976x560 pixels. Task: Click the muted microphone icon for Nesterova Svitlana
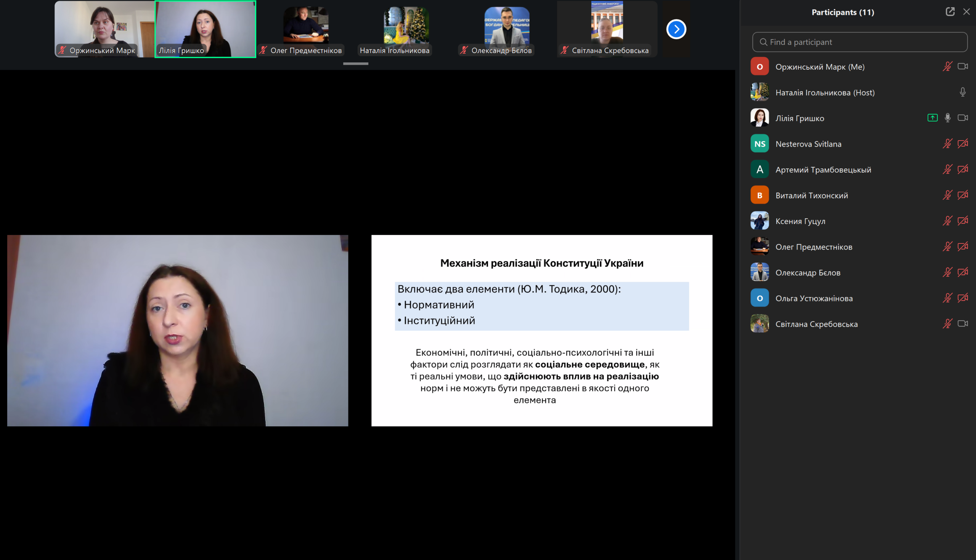[x=947, y=144]
